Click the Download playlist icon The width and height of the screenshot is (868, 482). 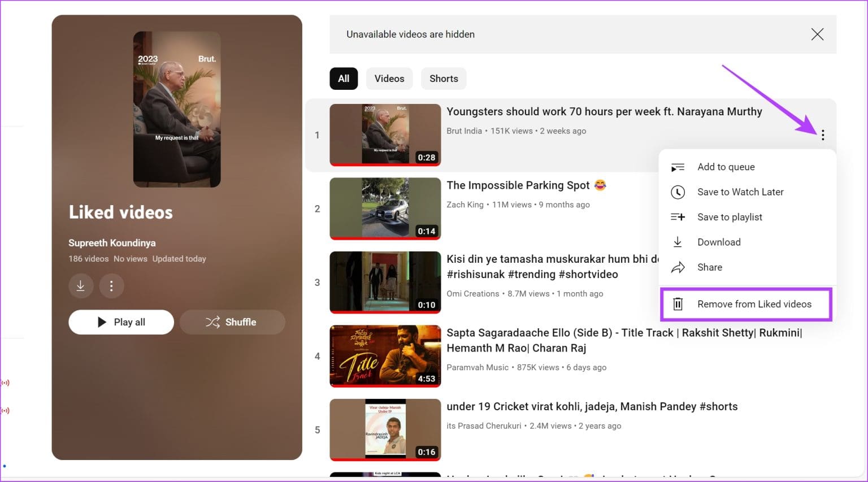[x=81, y=286]
